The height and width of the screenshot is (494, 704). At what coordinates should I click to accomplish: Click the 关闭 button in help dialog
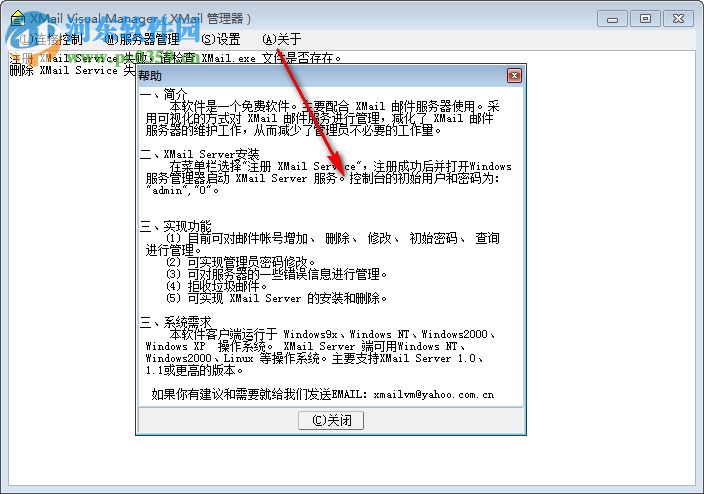point(331,420)
